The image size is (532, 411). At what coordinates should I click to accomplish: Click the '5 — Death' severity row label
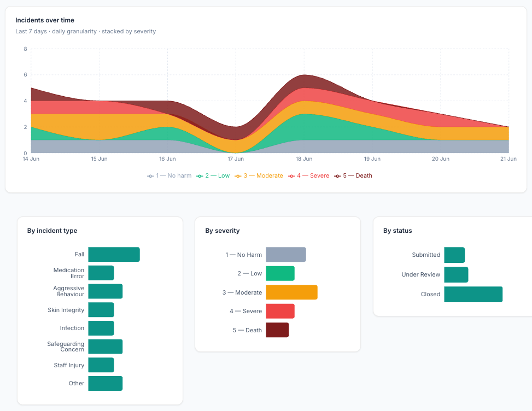point(247,330)
